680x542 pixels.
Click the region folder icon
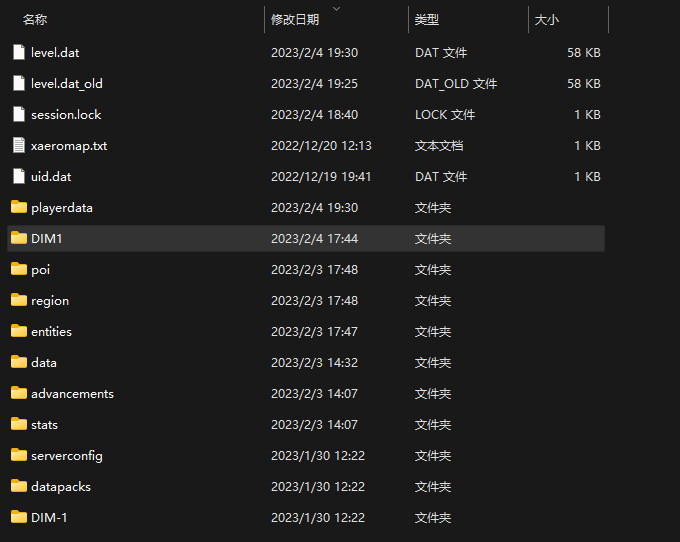click(18, 301)
